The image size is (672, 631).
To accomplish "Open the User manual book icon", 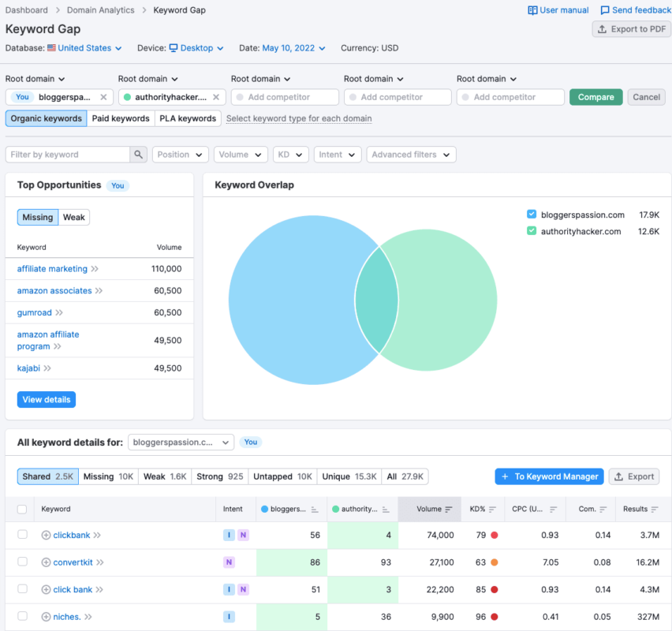I will tap(532, 10).
